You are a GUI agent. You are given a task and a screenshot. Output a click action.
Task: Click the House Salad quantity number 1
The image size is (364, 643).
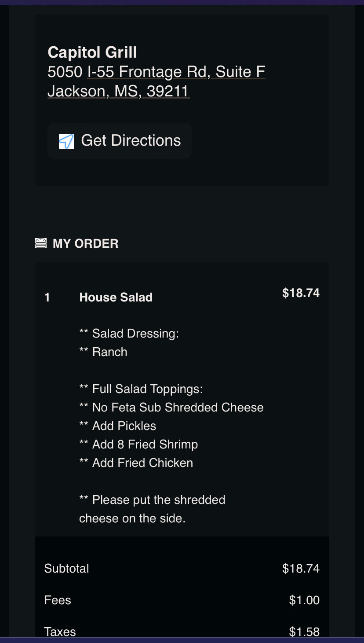coord(47,298)
